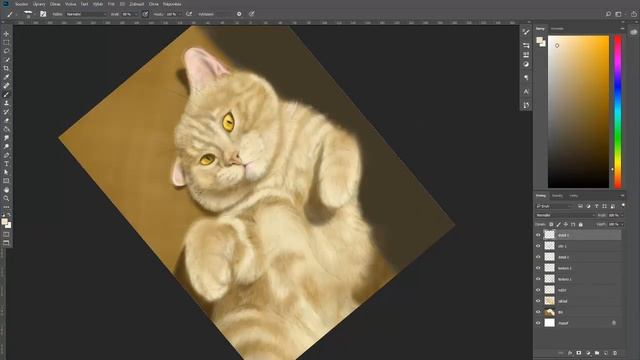Select the Crop tool
Screen dimensions: 640x360
(6, 68)
